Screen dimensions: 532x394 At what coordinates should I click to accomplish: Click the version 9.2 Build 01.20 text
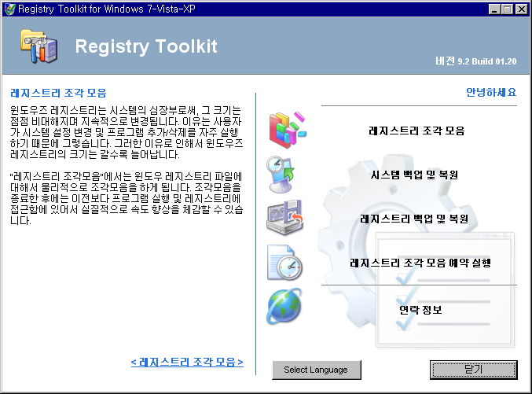(x=476, y=61)
